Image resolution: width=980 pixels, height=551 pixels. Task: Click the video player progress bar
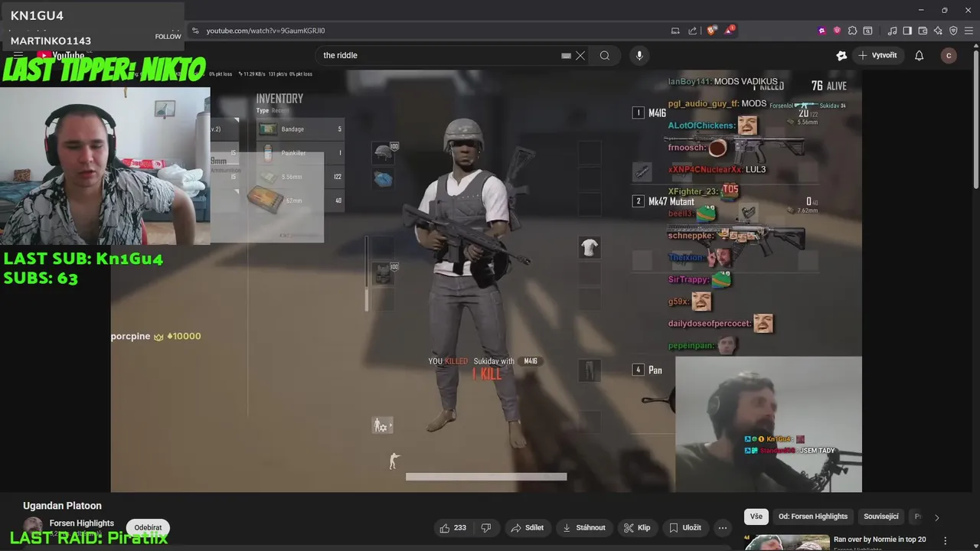(x=486, y=477)
